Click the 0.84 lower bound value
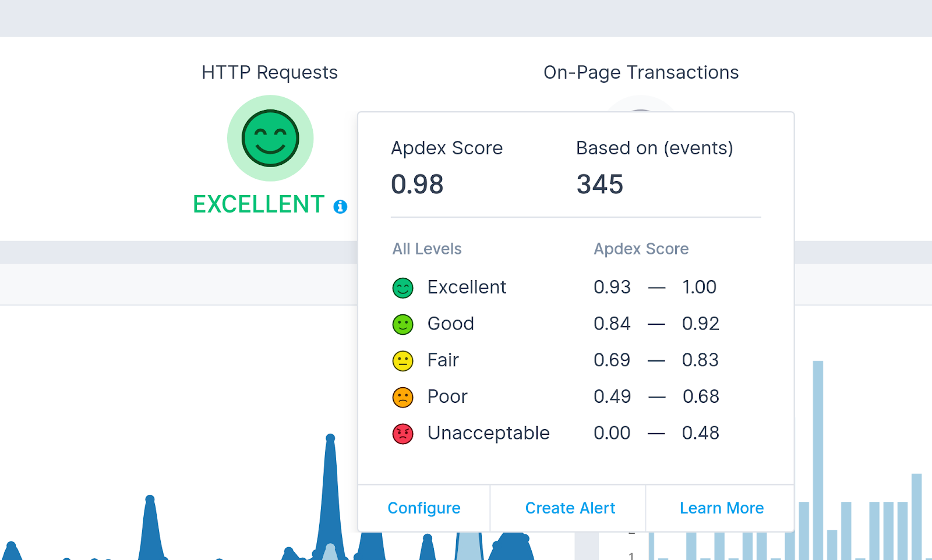932x560 pixels. pos(612,324)
